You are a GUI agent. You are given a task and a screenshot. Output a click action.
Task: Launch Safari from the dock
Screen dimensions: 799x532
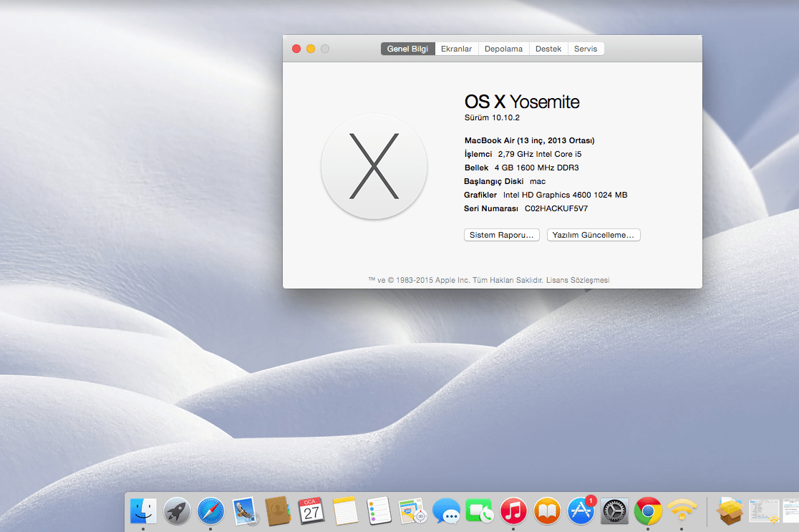pyautogui.click(x=210, y=511)
